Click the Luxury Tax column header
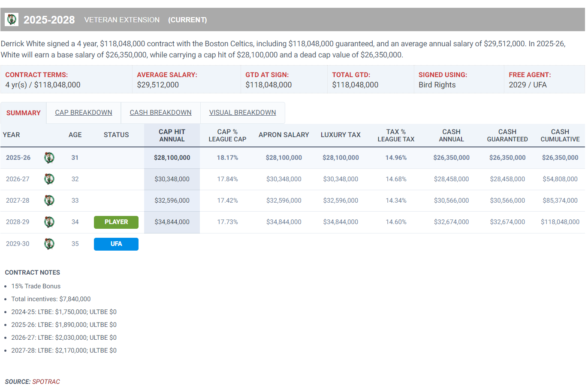The image size is (588, 392). coord(341,135)
